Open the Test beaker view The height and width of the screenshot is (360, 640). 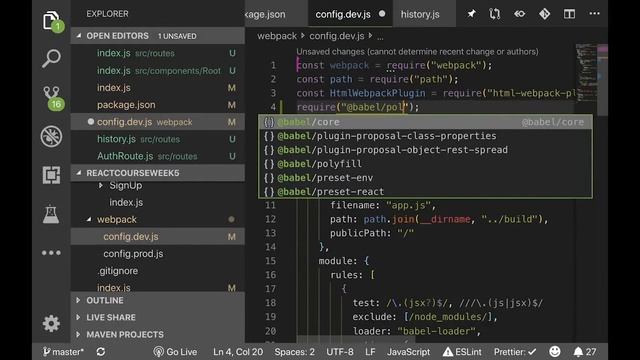pyautogui.click(x=51, y=214)
